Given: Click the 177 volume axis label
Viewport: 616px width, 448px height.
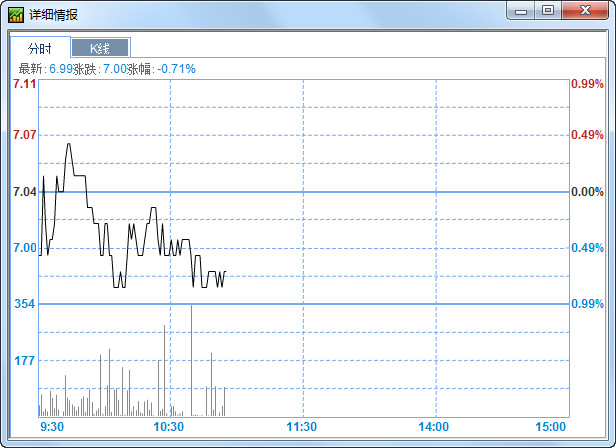Looking at the screenshot, I should (x=24, y=360).
